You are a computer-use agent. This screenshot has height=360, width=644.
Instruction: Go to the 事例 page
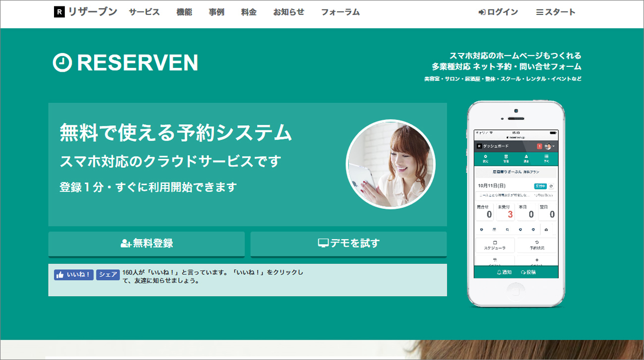(x=216, y=12)
